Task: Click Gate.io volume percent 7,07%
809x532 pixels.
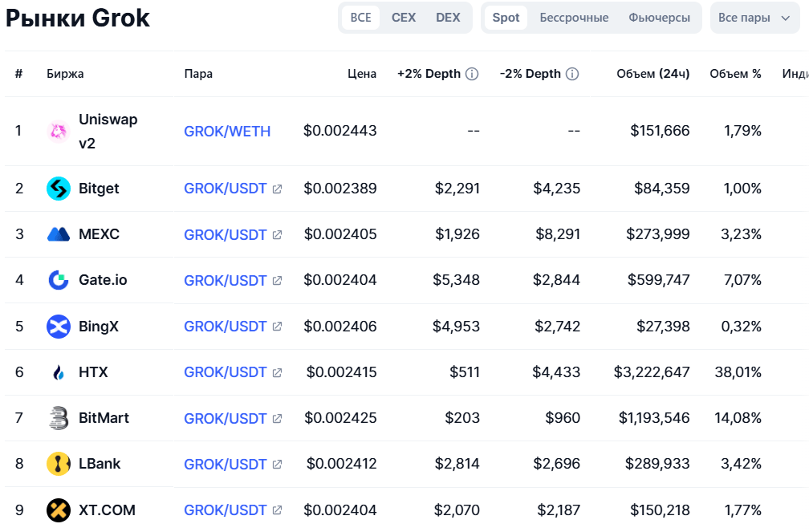Action: point(742,280)
